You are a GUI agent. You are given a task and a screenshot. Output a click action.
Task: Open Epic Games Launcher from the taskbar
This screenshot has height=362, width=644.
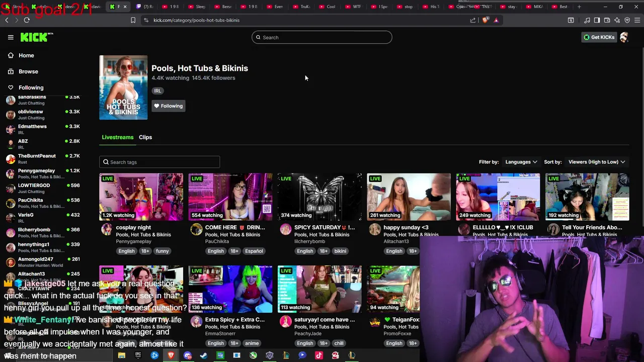(x=138, y=355)
